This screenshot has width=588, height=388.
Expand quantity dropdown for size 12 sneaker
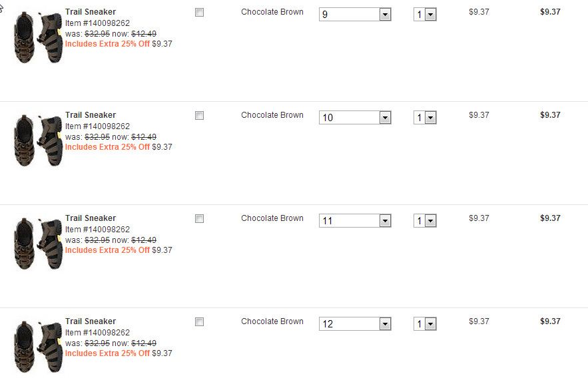pyautogui.click(x=425, y=324)
